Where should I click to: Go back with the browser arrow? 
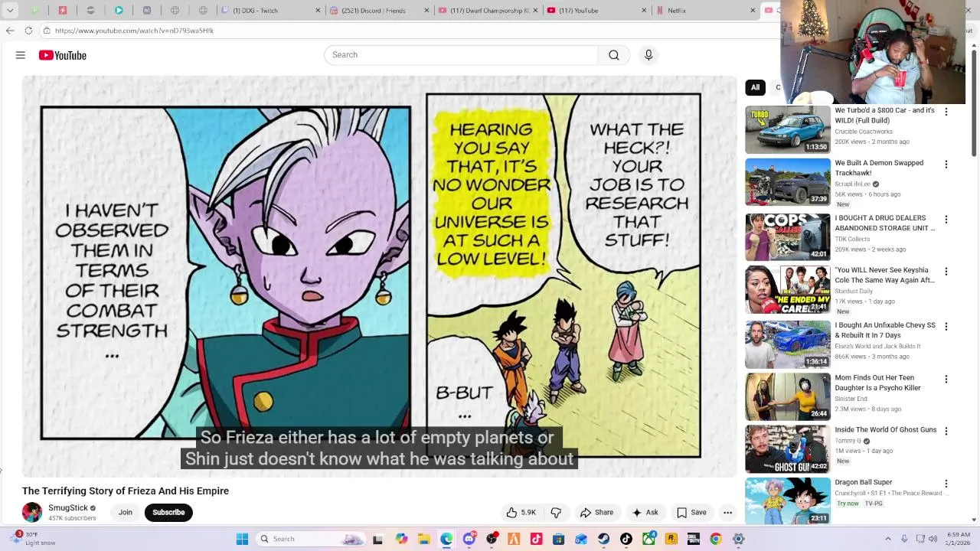[9, 31]
